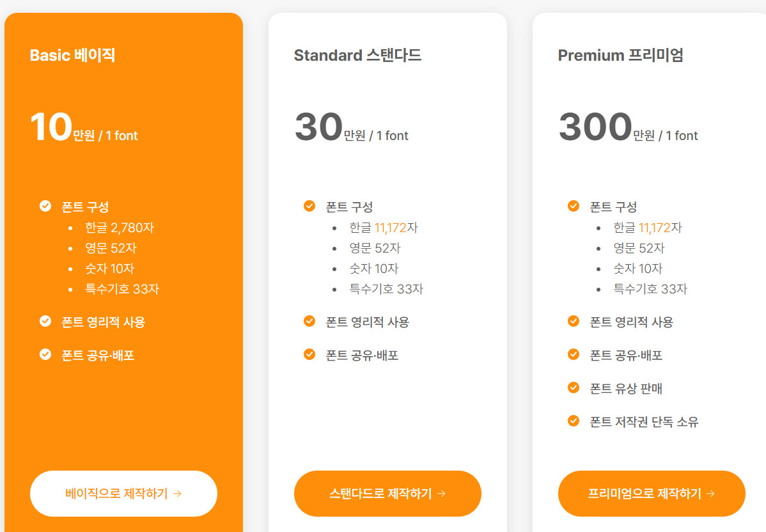
Task: Click the orange 11,172 text in Standard
Action: [391, 228]
